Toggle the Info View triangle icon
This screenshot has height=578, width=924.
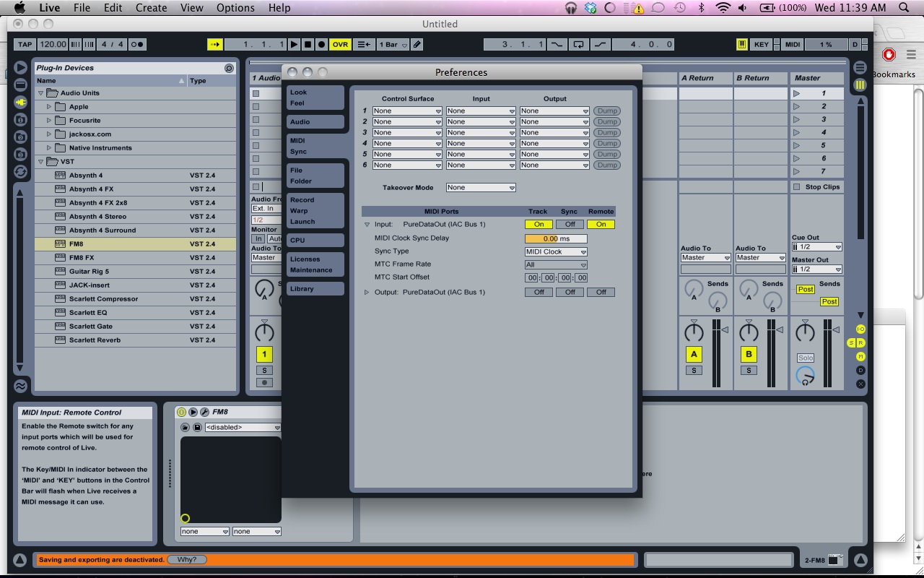20,560
